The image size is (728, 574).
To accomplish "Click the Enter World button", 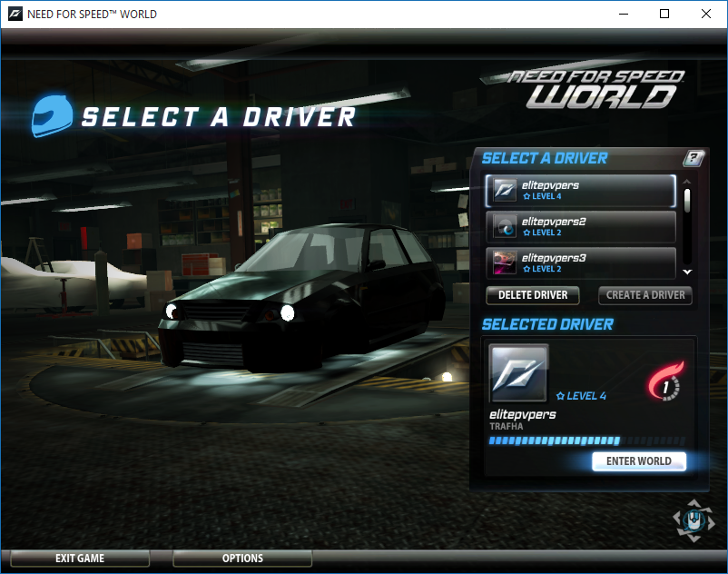I will coord(639,461).
